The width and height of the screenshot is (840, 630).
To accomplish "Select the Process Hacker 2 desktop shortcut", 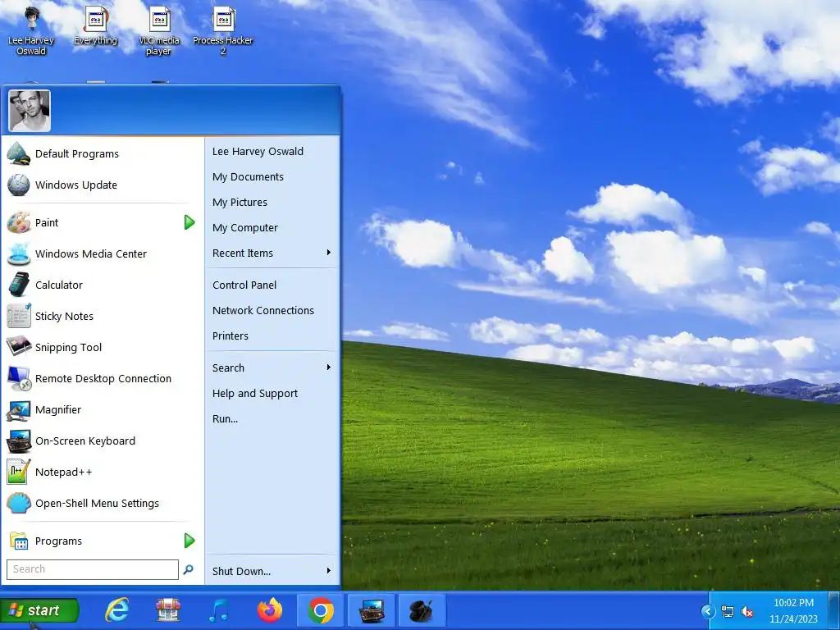I will click(223, 30).
